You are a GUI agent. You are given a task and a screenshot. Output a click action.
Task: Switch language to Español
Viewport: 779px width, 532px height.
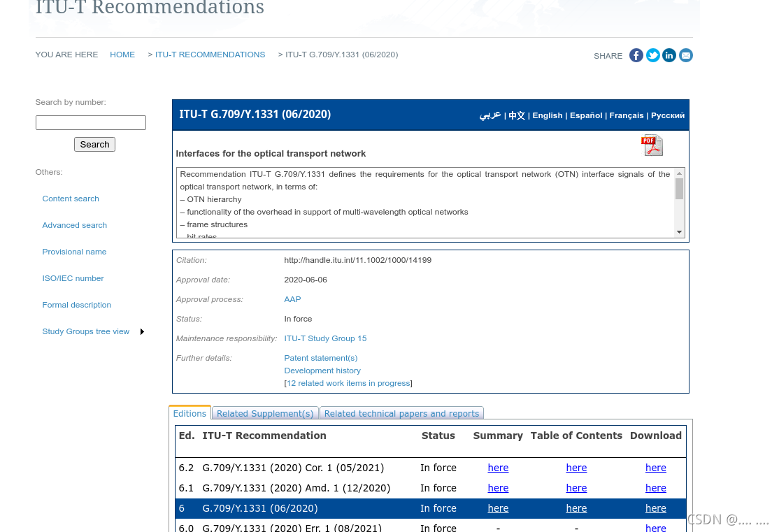tap(586, 115)
